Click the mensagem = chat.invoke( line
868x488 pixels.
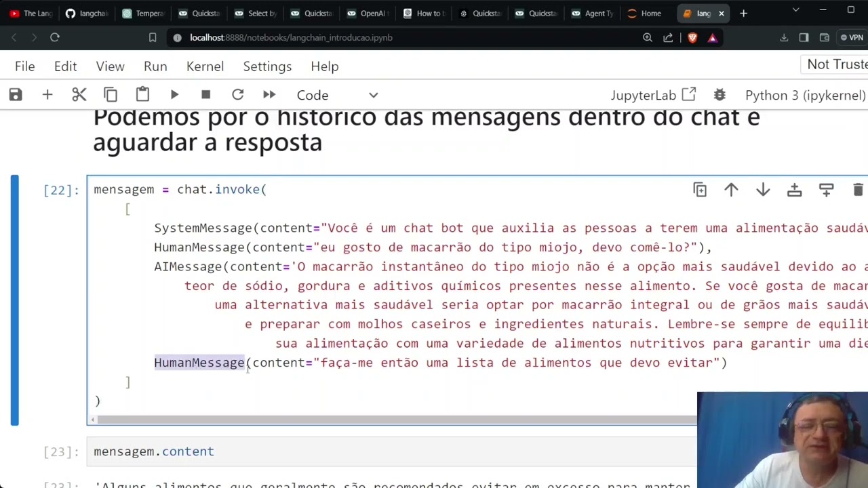[180, 190]
